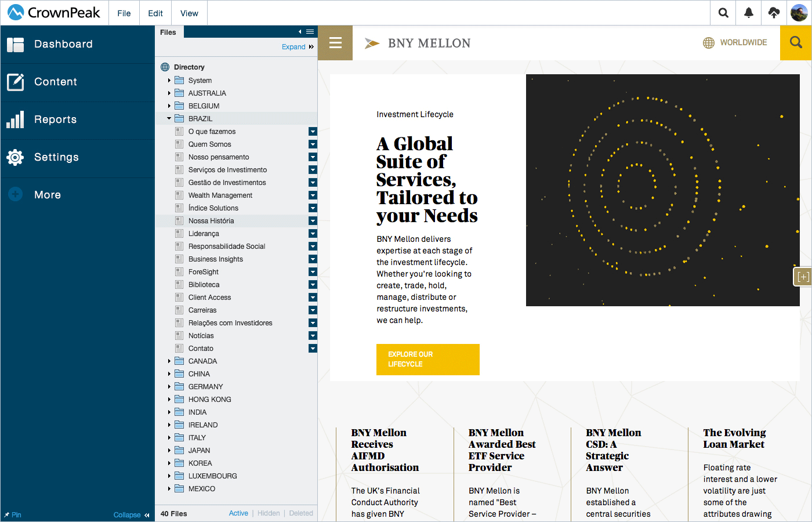Click the More plus icon
Screen dimensions: 812x522
15,195
